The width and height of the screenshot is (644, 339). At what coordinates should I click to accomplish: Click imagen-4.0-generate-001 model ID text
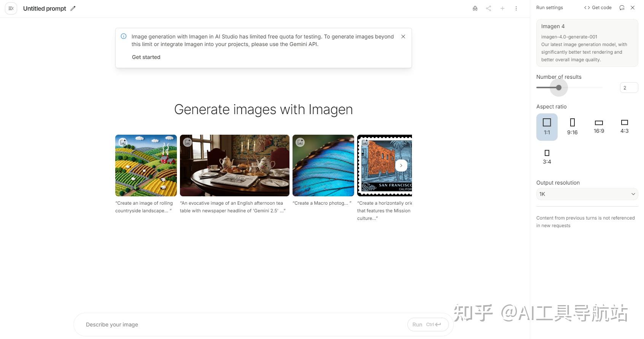(x=569, y=37)
